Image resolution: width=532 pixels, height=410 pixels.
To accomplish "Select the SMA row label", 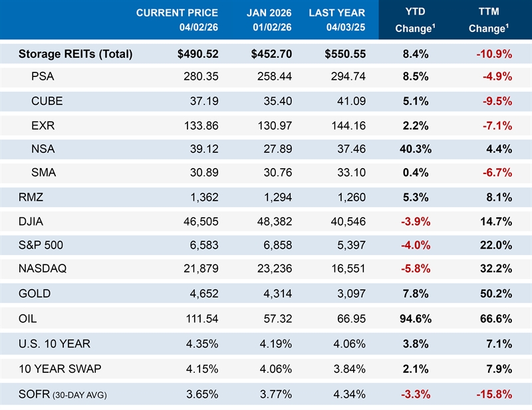I will point(44,173).
